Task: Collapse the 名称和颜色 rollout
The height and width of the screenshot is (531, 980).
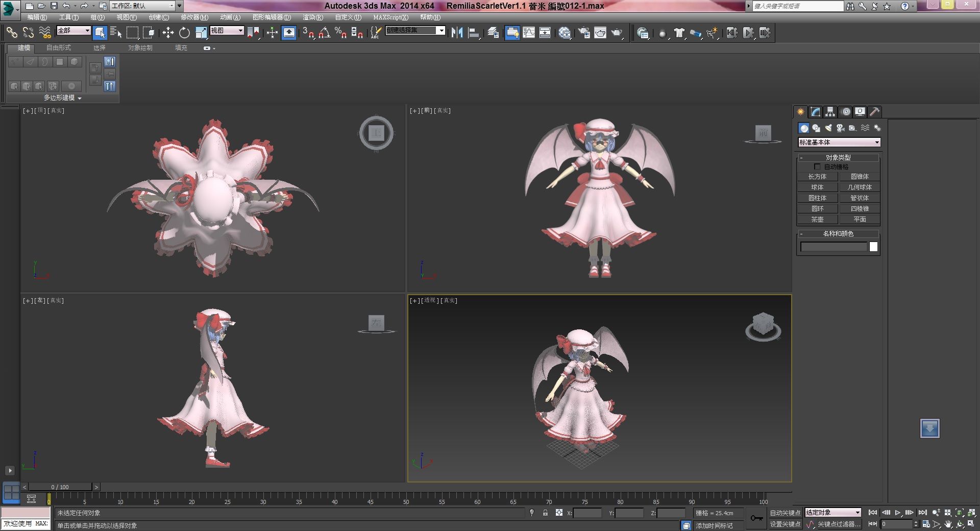Action: coord(838,234)
